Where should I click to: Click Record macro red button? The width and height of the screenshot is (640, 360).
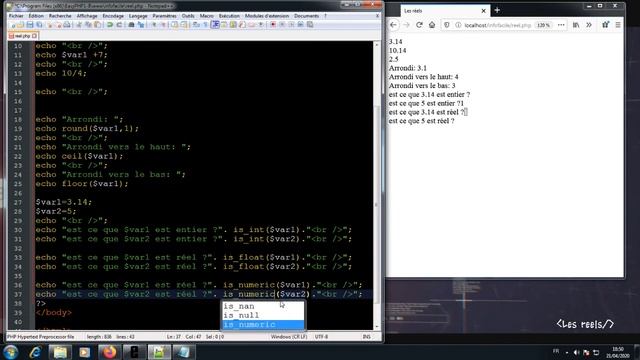pos(273,24)
